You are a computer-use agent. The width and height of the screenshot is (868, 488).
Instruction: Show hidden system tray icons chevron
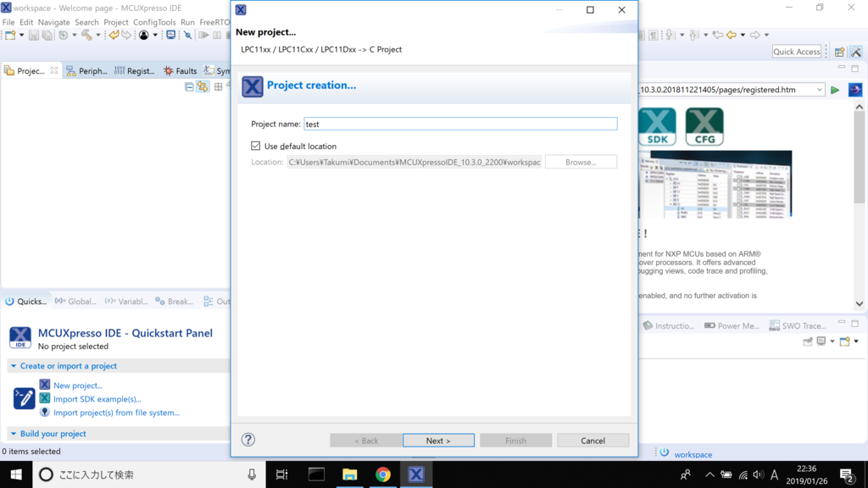(x=709, y=474)
